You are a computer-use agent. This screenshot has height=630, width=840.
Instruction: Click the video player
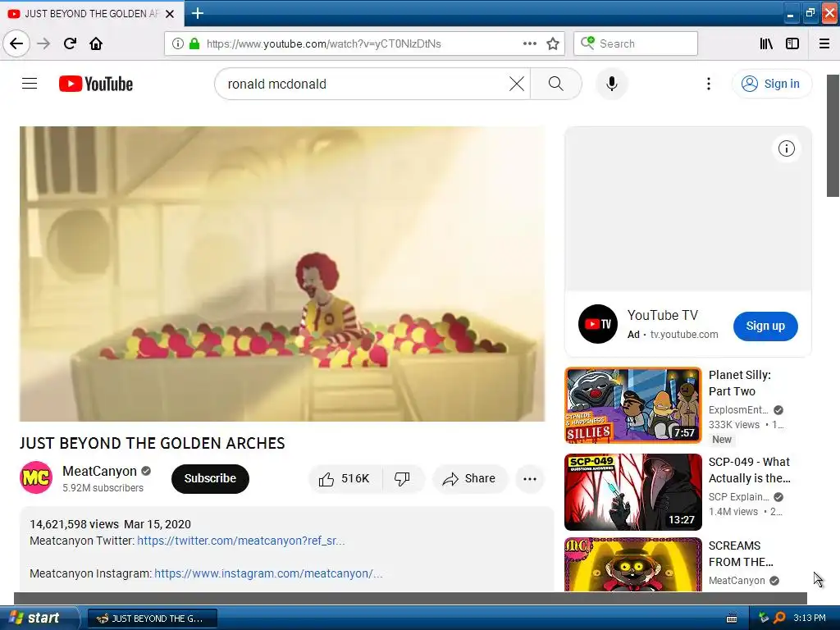tap(282, 274)
